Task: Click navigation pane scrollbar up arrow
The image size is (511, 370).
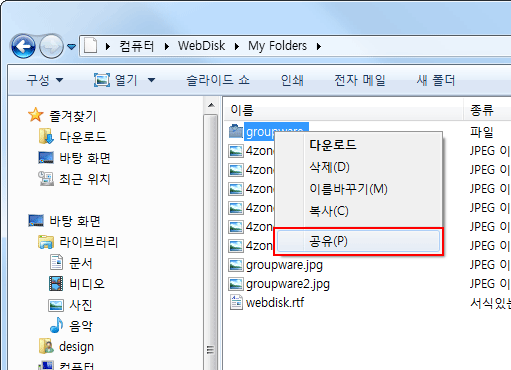Action: (x=211, y=105)
